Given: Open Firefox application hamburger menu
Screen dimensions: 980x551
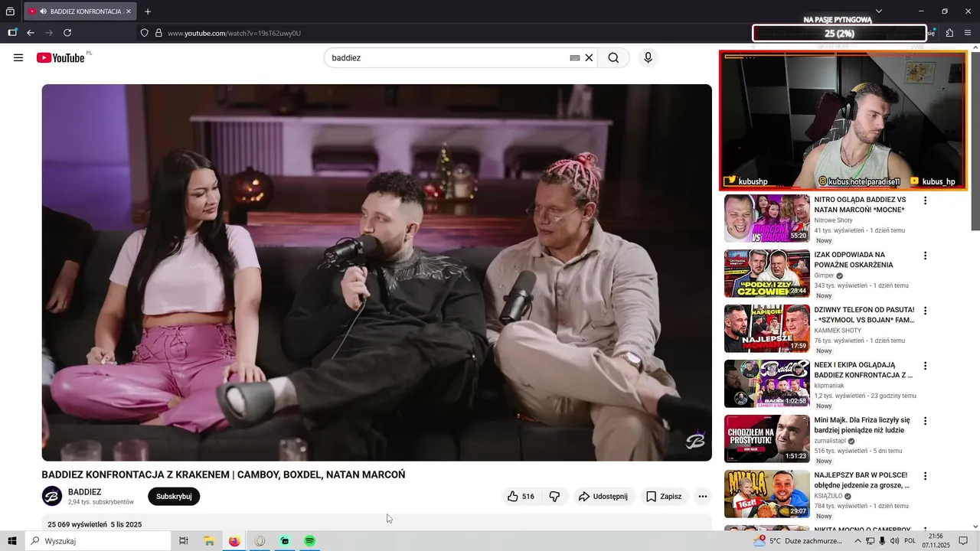Looking at the screenshot, I should tap(968, 33).
